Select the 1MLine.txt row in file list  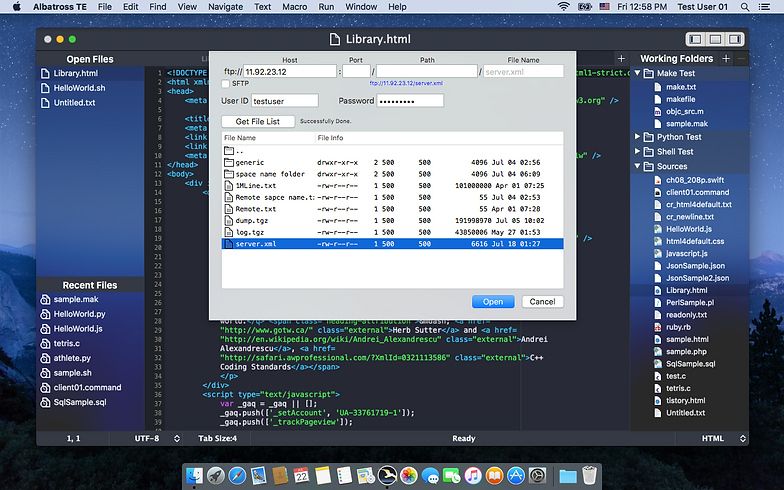tap(392, 186)
